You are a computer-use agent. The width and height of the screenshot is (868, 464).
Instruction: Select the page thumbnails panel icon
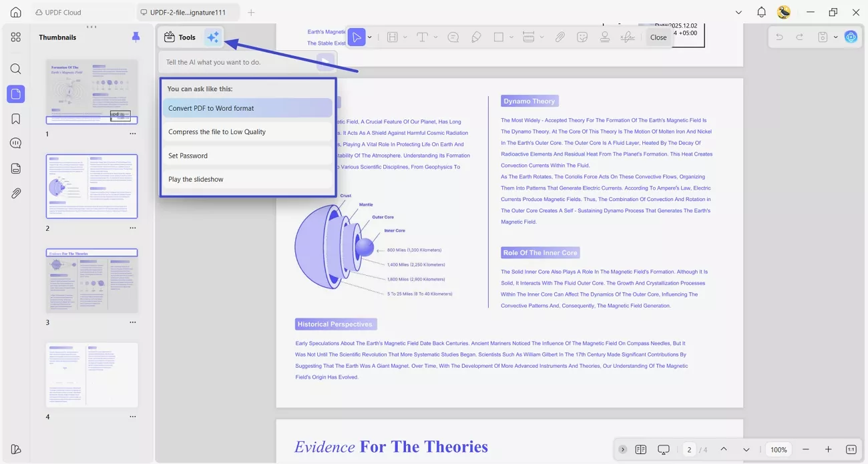tap(16, 94)
